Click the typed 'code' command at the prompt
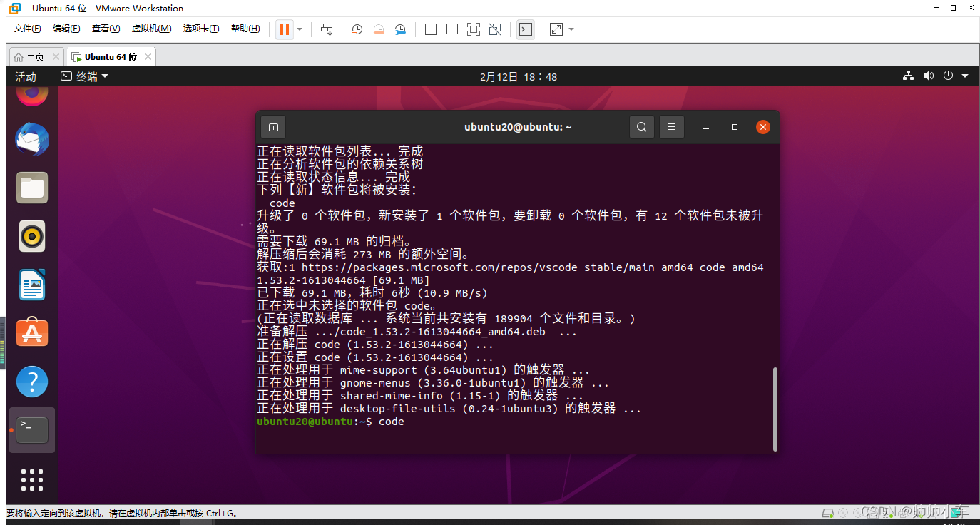The width and height of the screenshot is (980, 525). pyautogui.click(x=392, y=422)
